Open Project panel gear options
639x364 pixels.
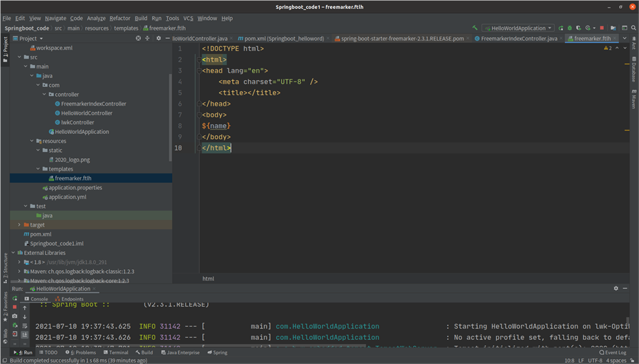pos(158,38)
